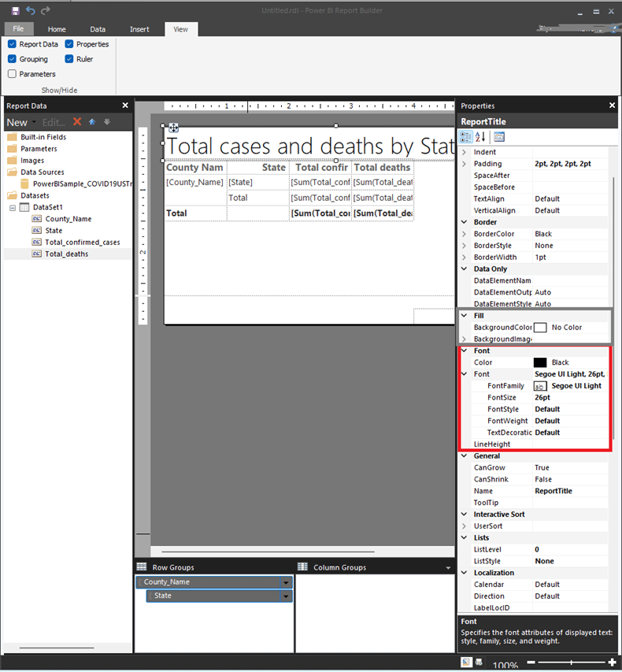The image size is (622, 672).
Task: Select the Total_deaths field
Action: pos(67,254)
